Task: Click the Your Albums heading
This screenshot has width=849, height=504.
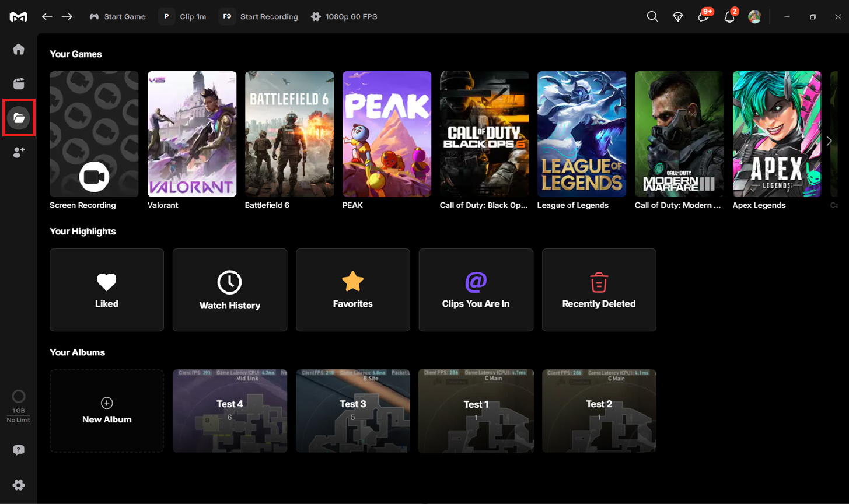Action: click(78, 352)
